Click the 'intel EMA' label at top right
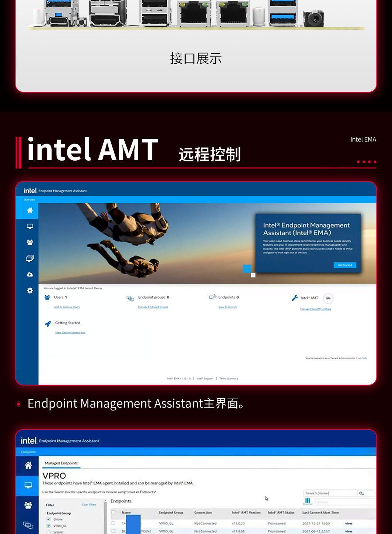The image size is (392, 534). tap(363, 140)
